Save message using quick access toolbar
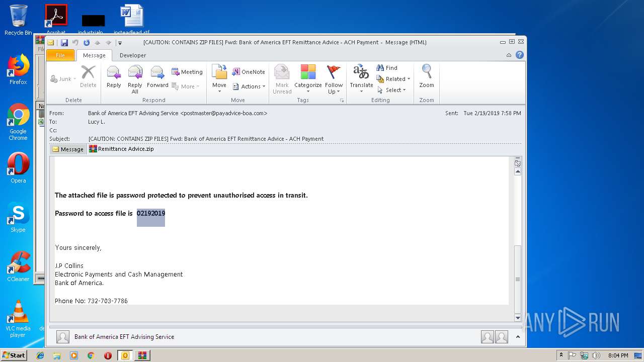Screen dimensions: 644x362 64,43
